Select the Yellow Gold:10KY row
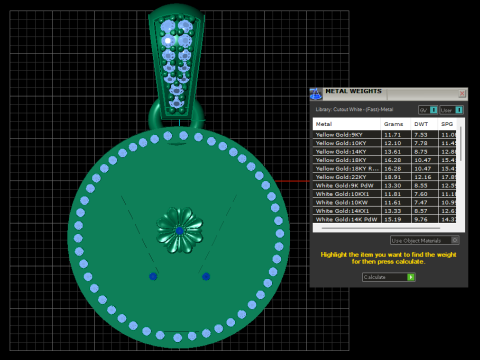The image size is (480, 360). (385, 143)
